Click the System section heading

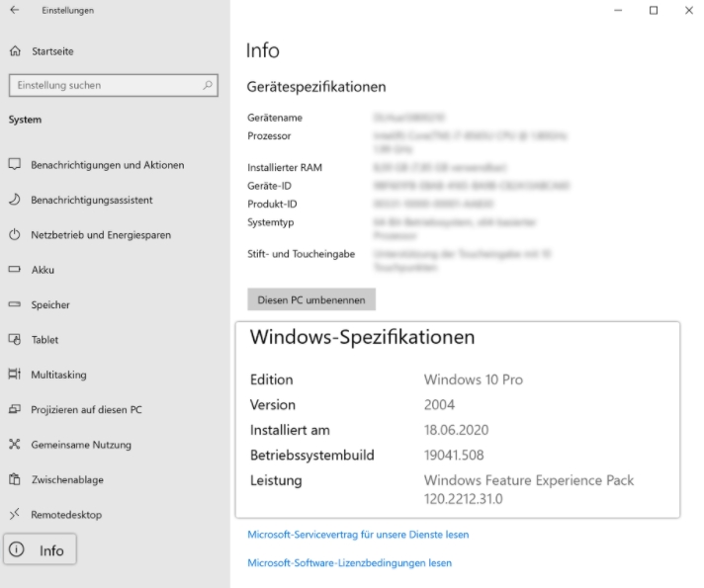[x=25, y=120]
